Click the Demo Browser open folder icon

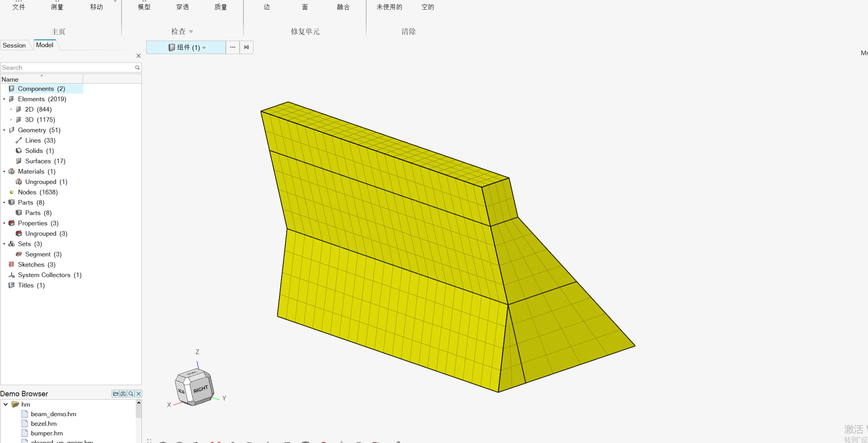point(115,394)
